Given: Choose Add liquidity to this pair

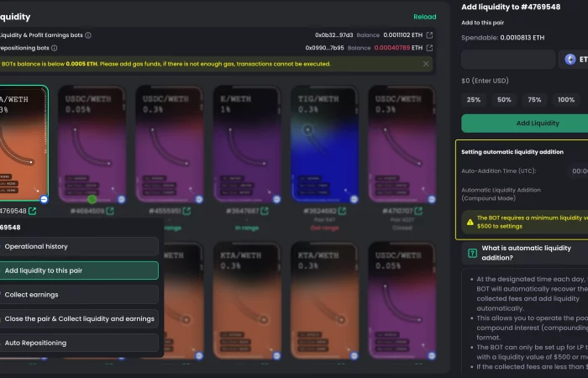Looking at the screenshot, I should tap(79, 270).
